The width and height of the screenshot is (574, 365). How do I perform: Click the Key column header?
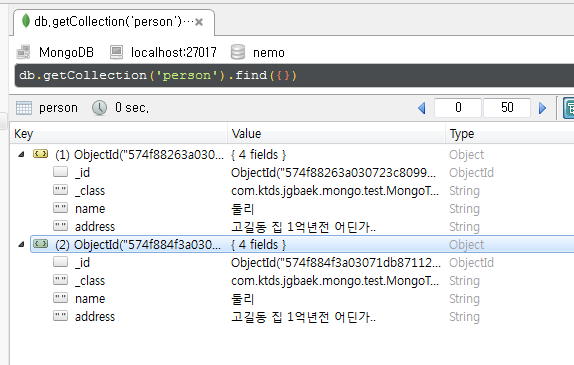point(119,134)
